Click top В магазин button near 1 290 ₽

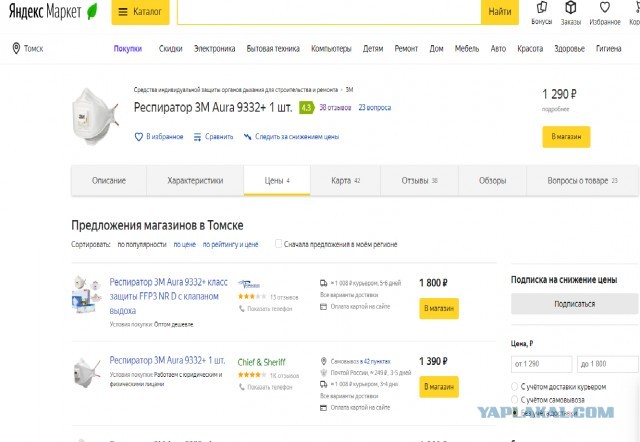coord(566,137)
